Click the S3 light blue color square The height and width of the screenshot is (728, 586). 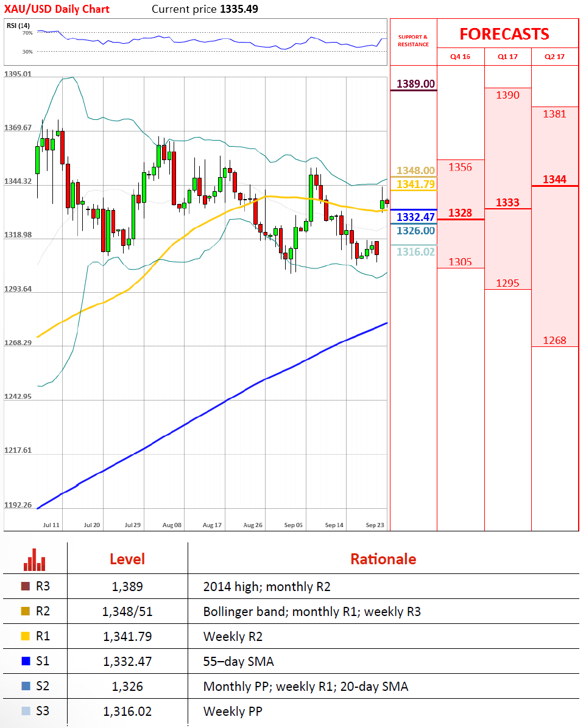[26, 711]
